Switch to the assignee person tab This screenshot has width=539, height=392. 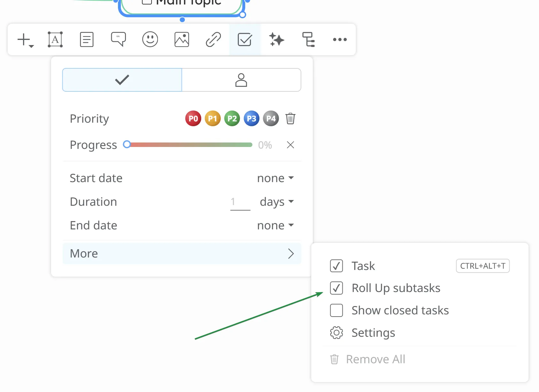coord(241,80)
